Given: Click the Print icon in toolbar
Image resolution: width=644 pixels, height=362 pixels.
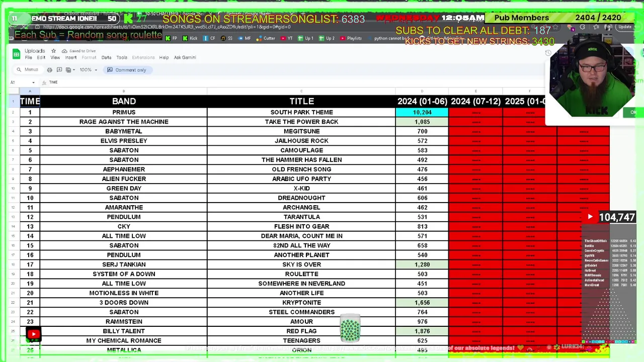Looking at the screenshot, I should [x=49, y=70].
